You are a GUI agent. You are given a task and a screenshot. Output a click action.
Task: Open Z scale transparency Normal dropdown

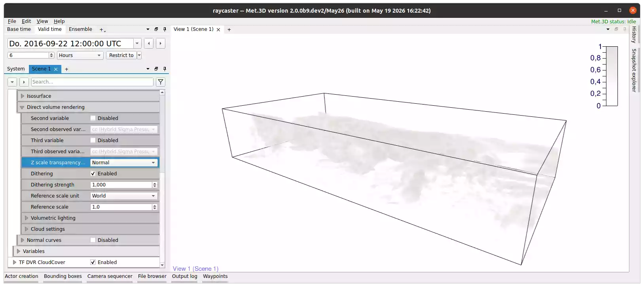[x=124, y=163]
